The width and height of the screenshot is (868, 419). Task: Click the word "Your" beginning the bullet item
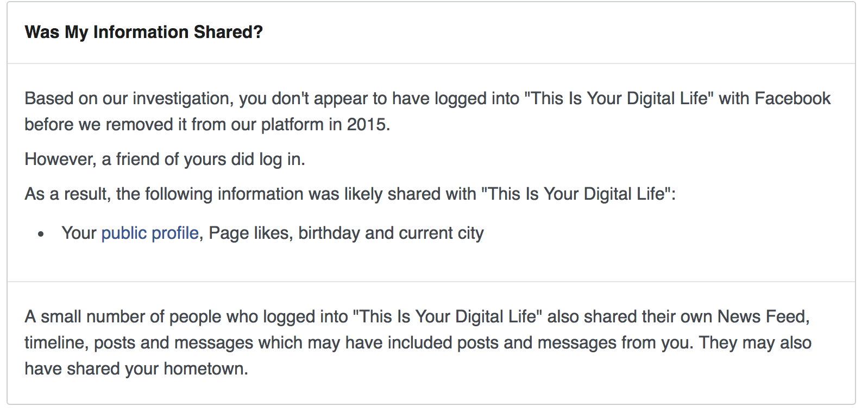click(79, 233)
